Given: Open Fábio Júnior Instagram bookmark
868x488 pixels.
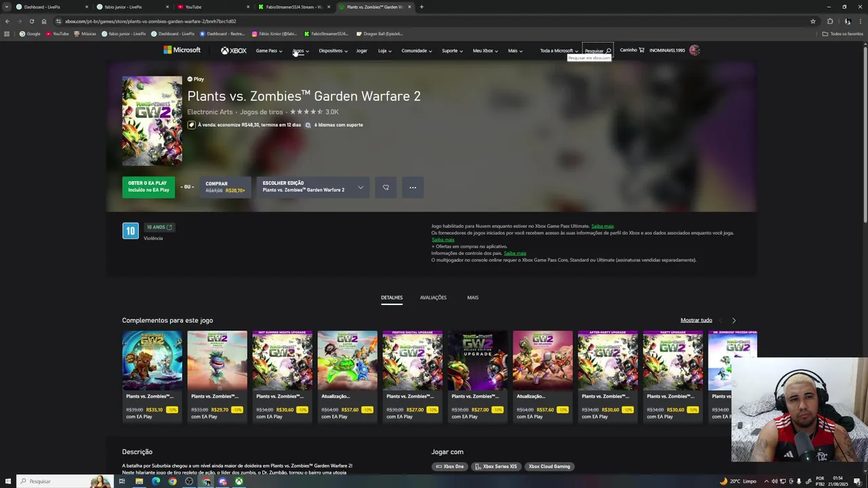Looking at the screenshot, I should pyautogui.click(x=275, y=34).
